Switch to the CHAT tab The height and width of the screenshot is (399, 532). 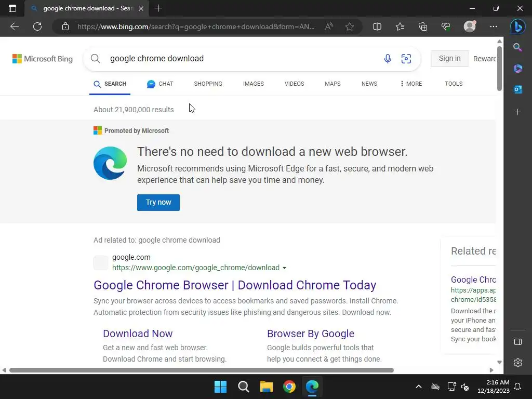160,84
